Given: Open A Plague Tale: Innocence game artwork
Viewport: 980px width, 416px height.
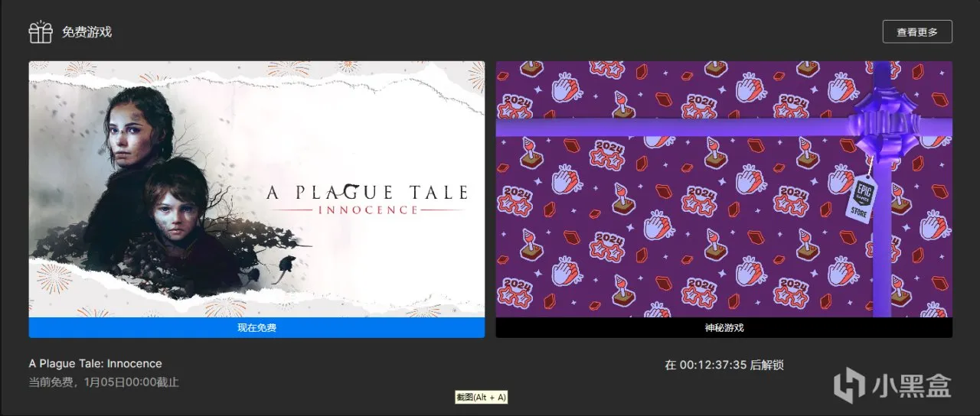Looking at the screenshot, I should (256, 189).
